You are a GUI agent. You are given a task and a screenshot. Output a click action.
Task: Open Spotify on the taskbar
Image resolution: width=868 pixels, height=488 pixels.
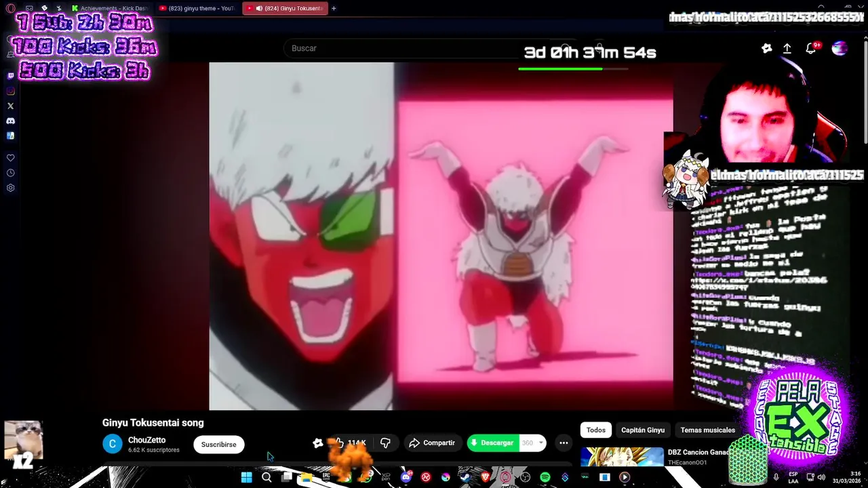coord(545,477)
